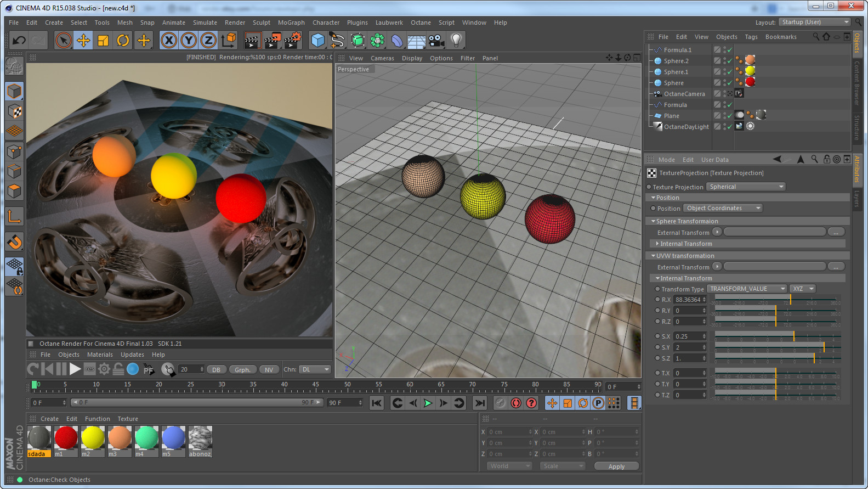Toggle R.X animation radio dot
This screenshot has width=868, height=489.
pos(657,300)
